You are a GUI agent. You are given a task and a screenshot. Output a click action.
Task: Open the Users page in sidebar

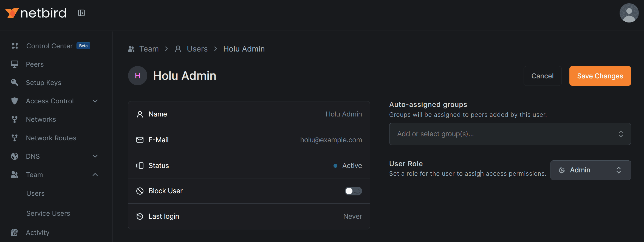click(35, 193)
